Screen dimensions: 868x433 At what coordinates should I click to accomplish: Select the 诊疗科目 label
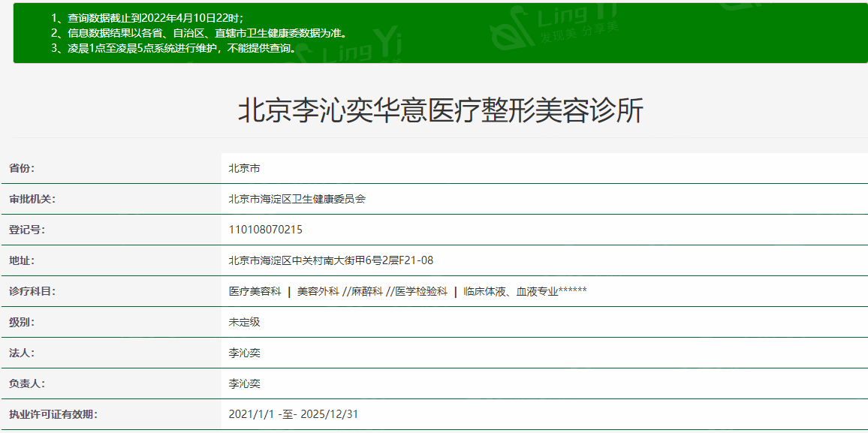32,291
